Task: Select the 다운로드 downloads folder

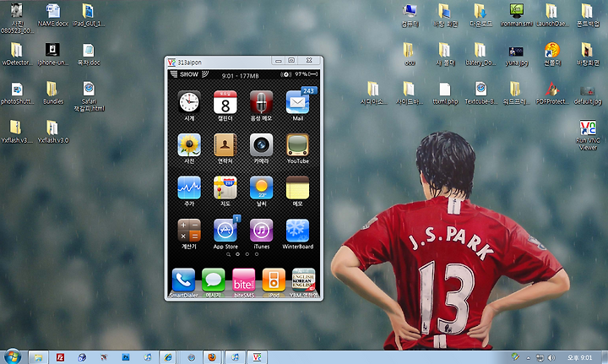Action: point(480,15)
